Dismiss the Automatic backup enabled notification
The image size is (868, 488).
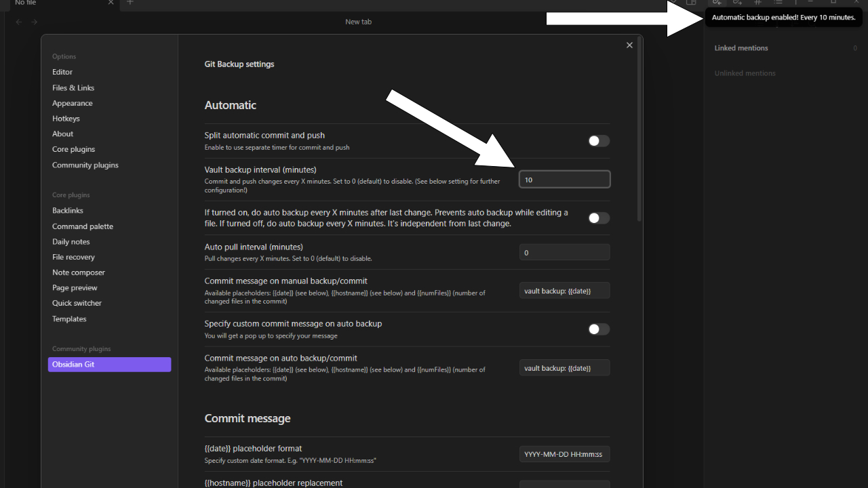(x=783, y=18)
